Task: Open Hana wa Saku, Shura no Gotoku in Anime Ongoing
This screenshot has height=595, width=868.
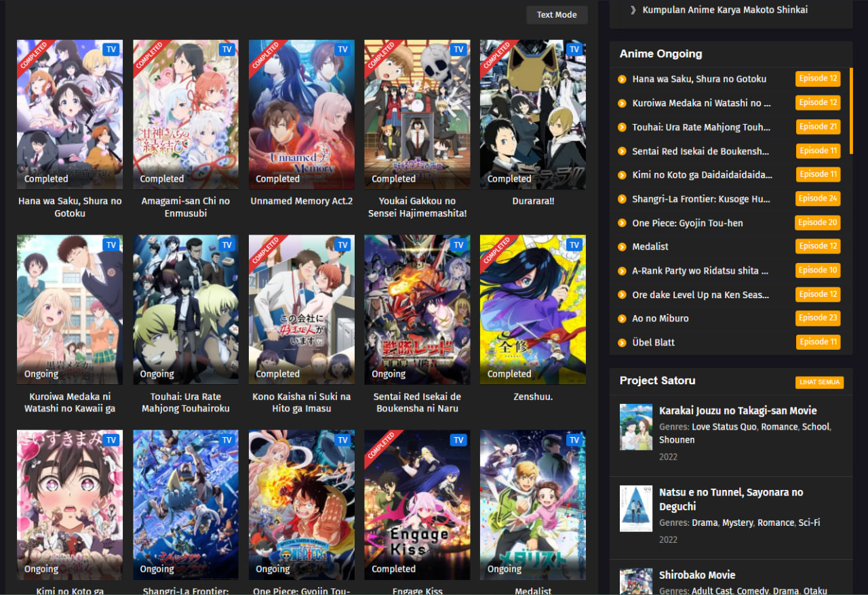Action: pos(699,79)
